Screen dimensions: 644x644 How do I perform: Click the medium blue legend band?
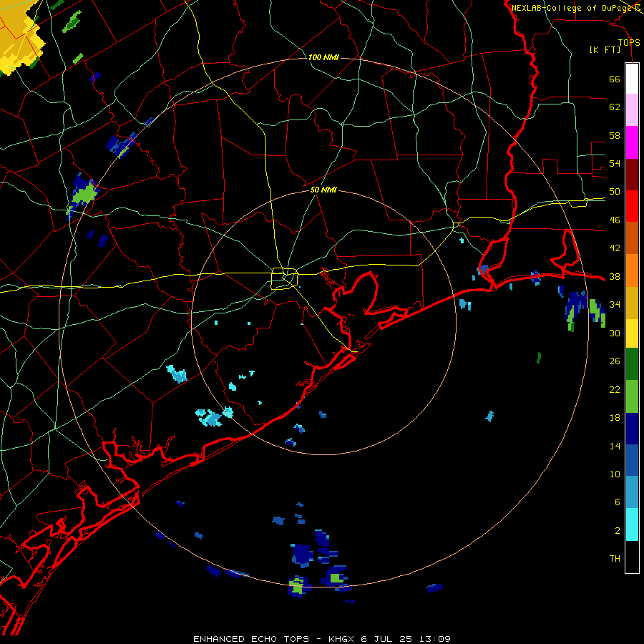point(632,460)
